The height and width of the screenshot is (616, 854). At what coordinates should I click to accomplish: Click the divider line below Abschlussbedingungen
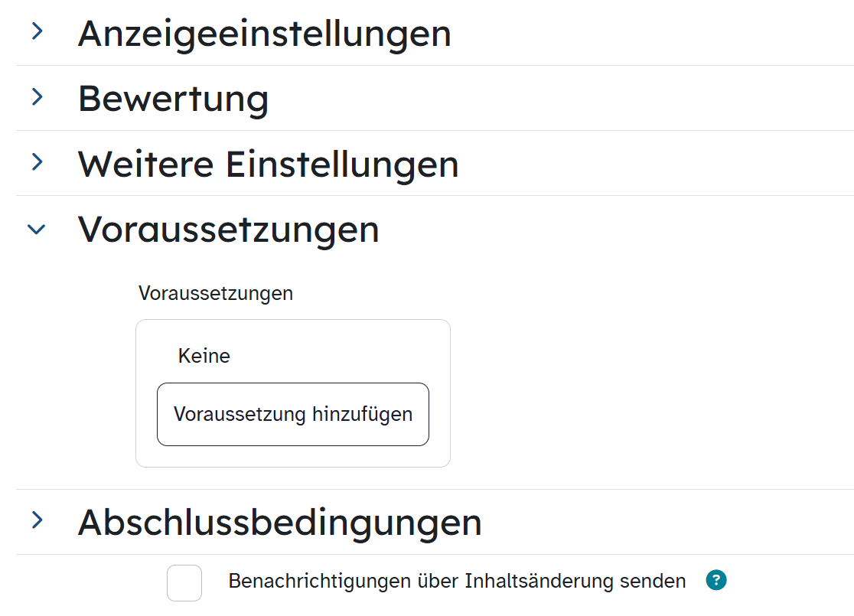[435, 554]
